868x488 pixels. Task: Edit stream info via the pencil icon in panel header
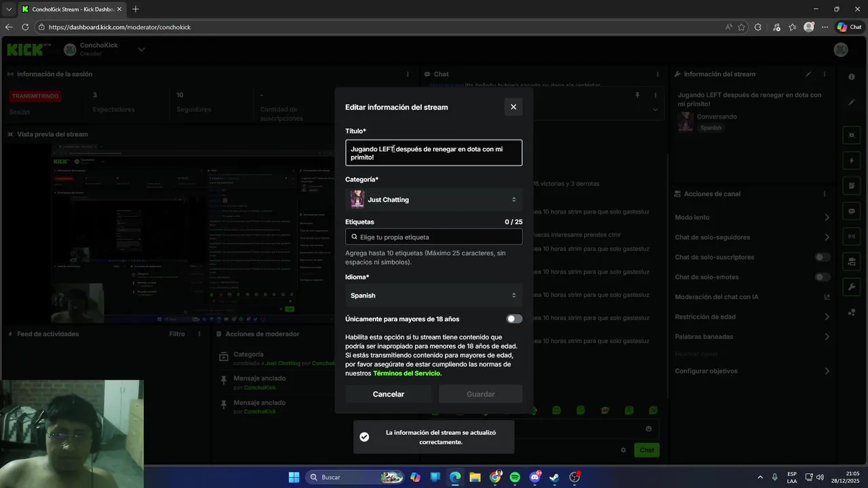pos(808,75)
